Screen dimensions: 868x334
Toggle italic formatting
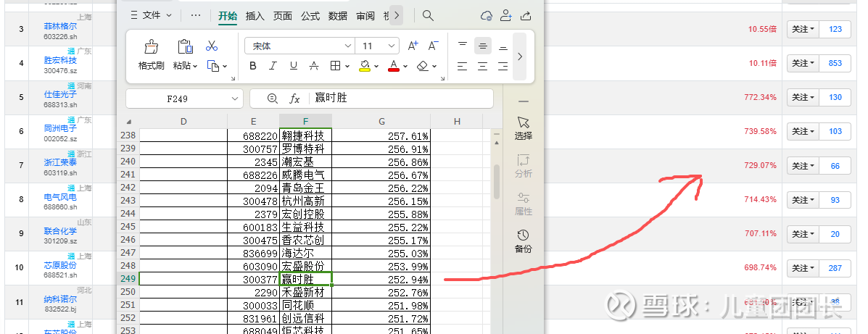coord(273,66)
